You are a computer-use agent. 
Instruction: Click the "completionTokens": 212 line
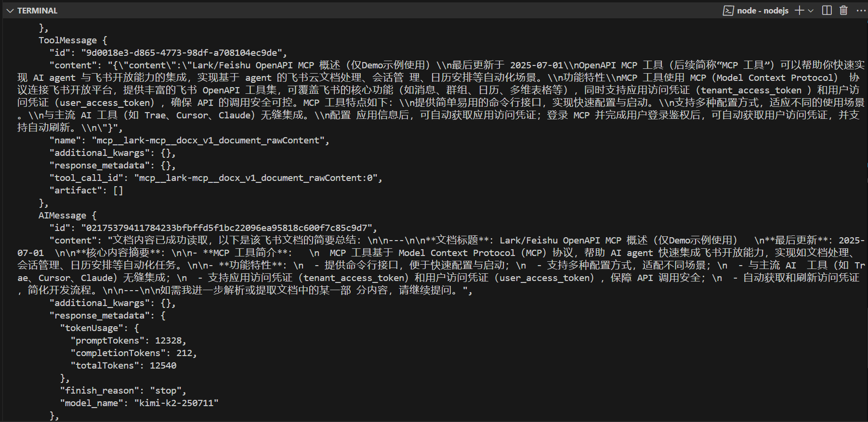point(134,353)
